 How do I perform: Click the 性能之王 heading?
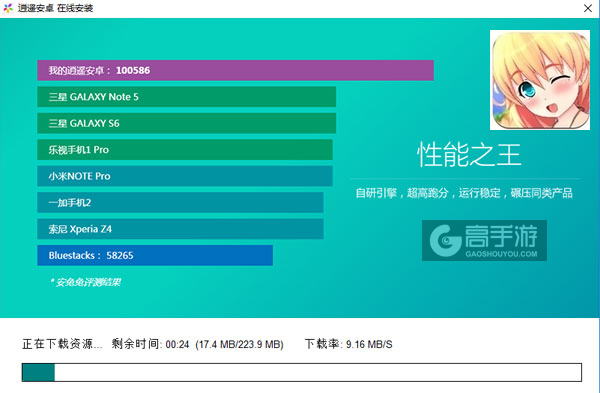click(x=469, y=155)
